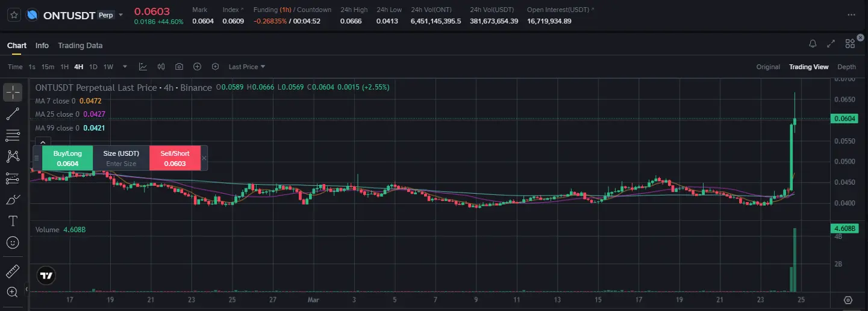Expand more time intervals dropdown

tap(125, 67)
